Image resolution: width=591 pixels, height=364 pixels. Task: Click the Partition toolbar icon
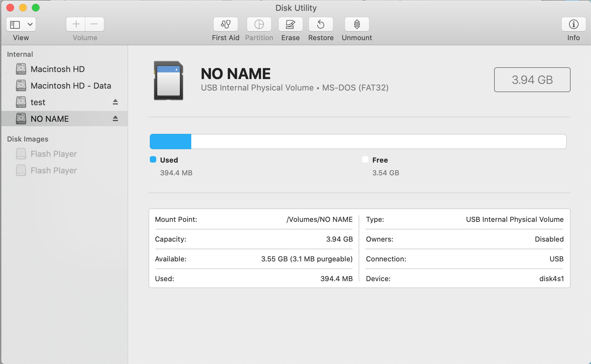pos(259,25)
